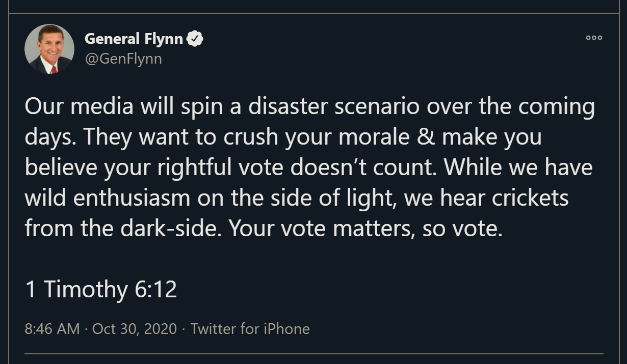The width and height of the screenshot is (627, 364).
Task: Open the General Flynn display name link
Action: point(134,38)
